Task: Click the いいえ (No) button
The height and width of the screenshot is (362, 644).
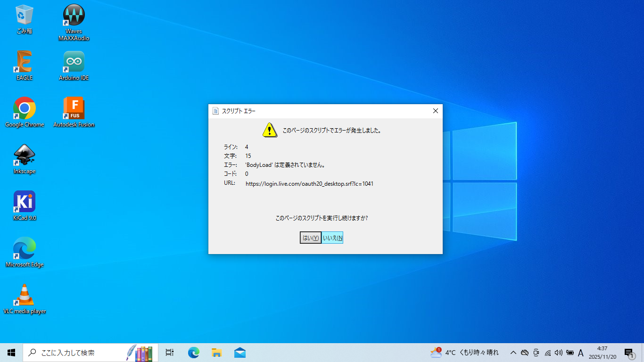Action: [332, 238]
